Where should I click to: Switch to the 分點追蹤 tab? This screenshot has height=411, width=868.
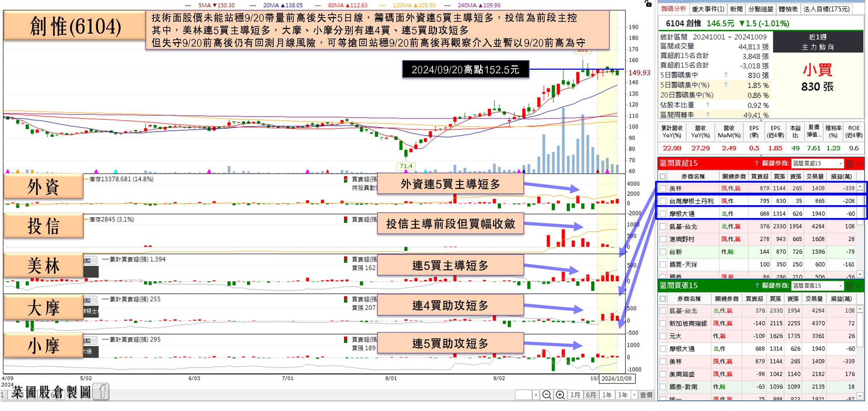761,9
